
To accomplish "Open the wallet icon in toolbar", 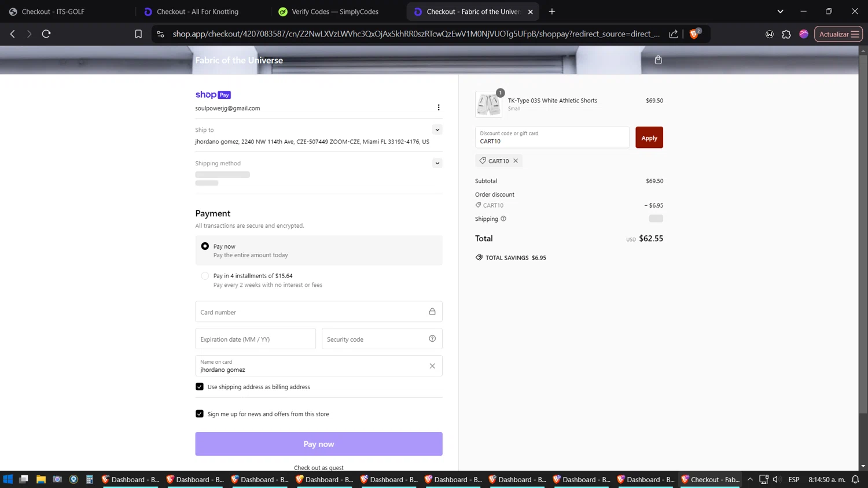I will [x=770, y=34].
